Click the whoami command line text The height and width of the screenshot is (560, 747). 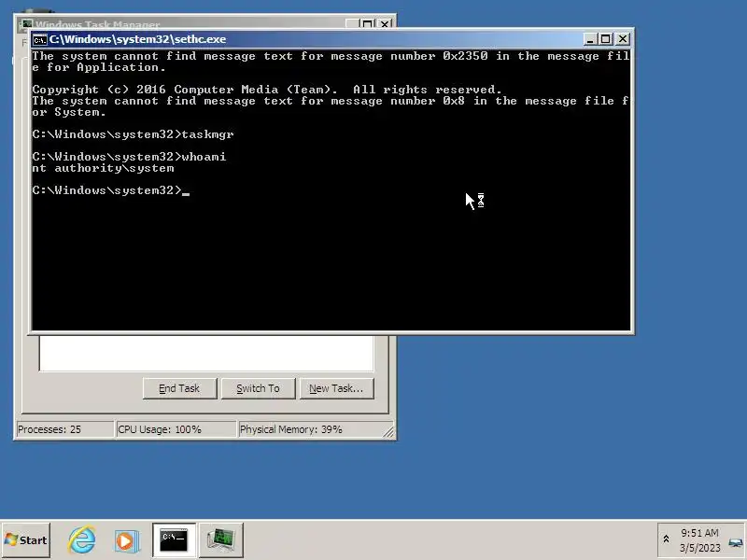click(x=129, y=157)
